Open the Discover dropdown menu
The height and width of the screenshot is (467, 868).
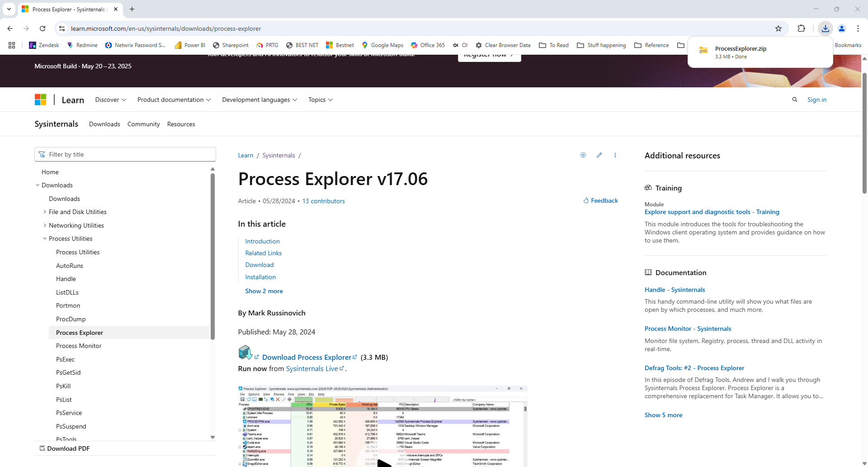[x=110, y=100]
